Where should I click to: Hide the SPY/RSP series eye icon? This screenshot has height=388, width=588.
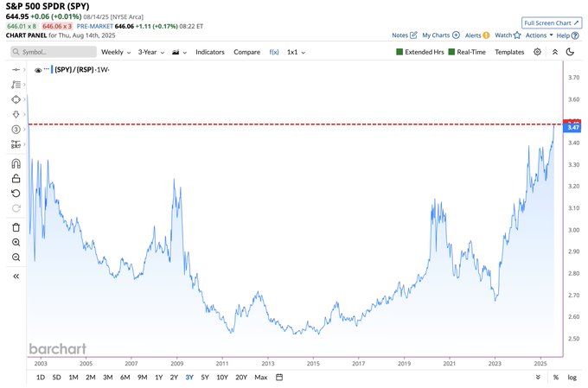[x=38, y=70]
